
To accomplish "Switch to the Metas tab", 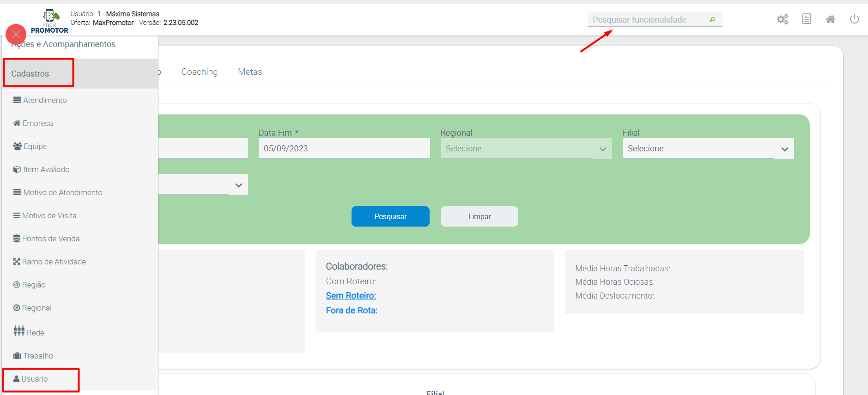I will coord(250,72).
